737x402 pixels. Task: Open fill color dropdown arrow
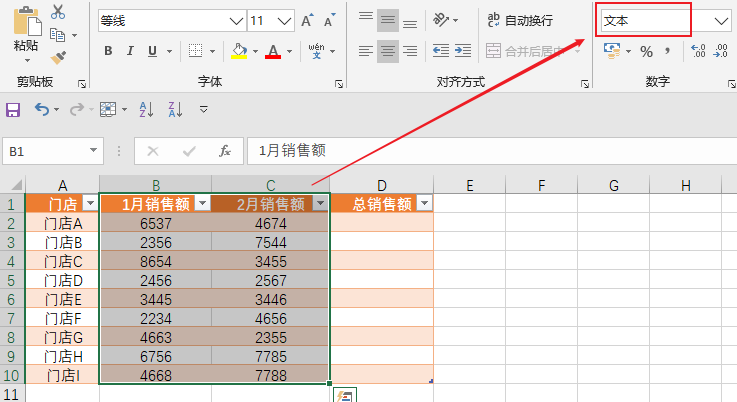coord(255,51)
